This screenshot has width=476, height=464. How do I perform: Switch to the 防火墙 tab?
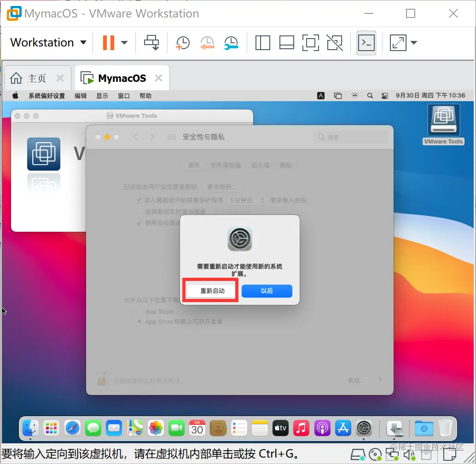(x=260, y=165)
